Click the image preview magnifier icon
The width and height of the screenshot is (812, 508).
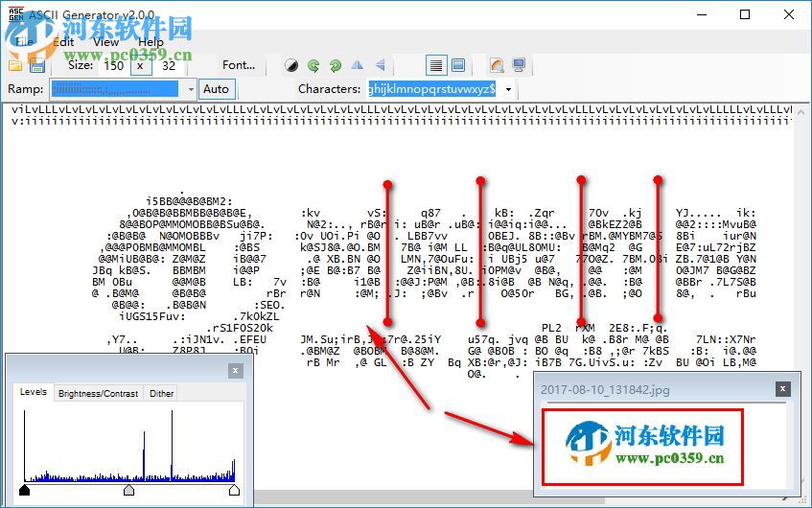(x=498, y=65)
